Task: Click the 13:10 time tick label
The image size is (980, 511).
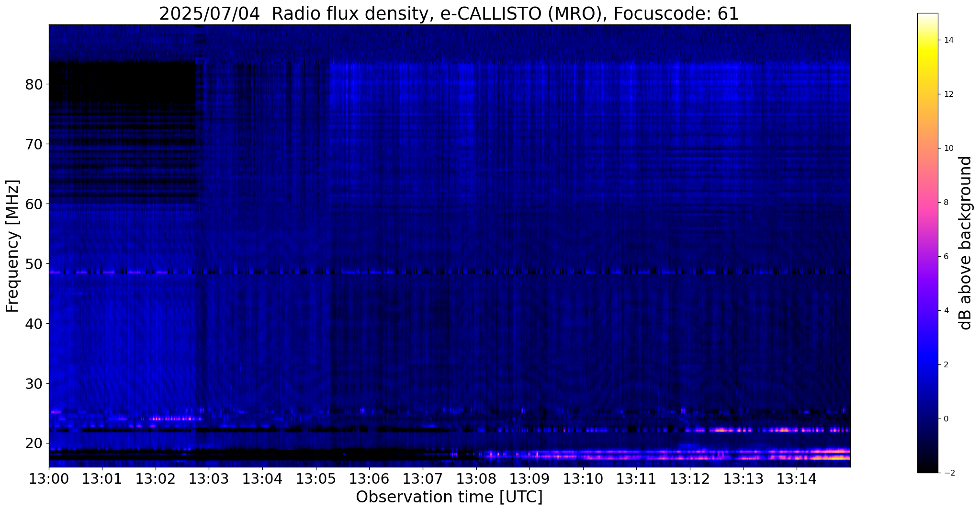Action: 583,479
